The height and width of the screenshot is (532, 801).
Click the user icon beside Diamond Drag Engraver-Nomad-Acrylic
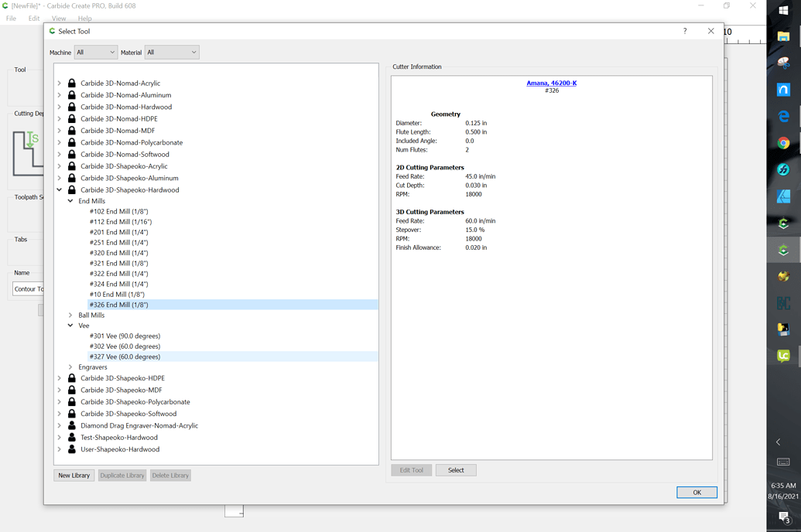(x=72, y=426)
